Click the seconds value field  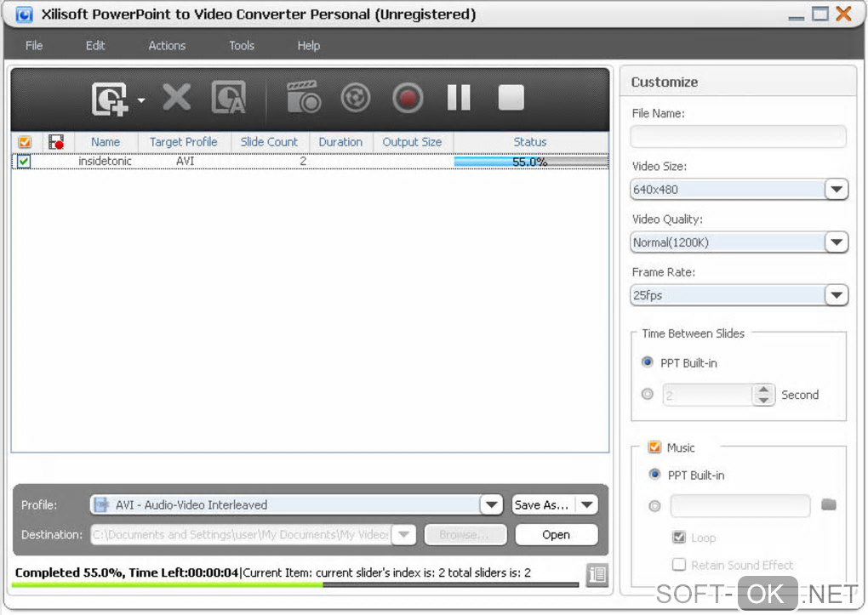[707, 395]
